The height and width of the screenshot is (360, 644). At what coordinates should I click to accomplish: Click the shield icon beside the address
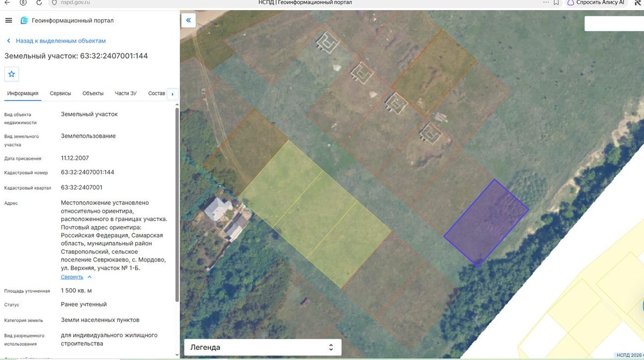point(54,3)
